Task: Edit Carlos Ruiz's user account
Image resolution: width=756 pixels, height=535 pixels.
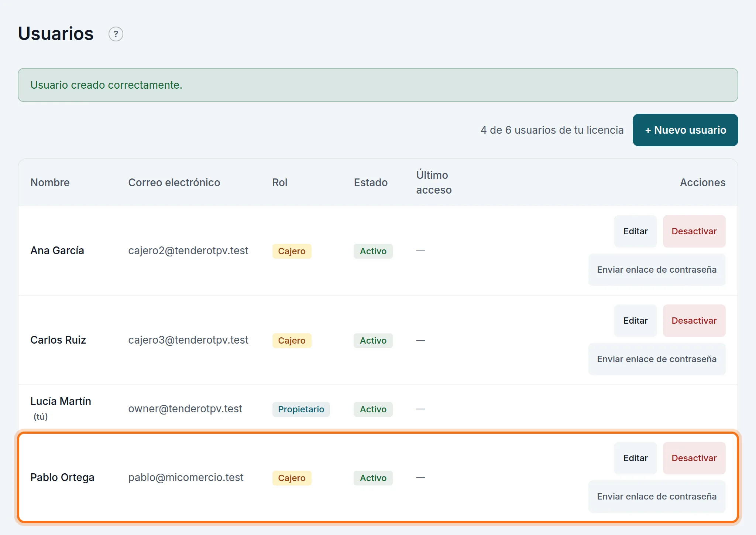Action: [x=635, y=321]
